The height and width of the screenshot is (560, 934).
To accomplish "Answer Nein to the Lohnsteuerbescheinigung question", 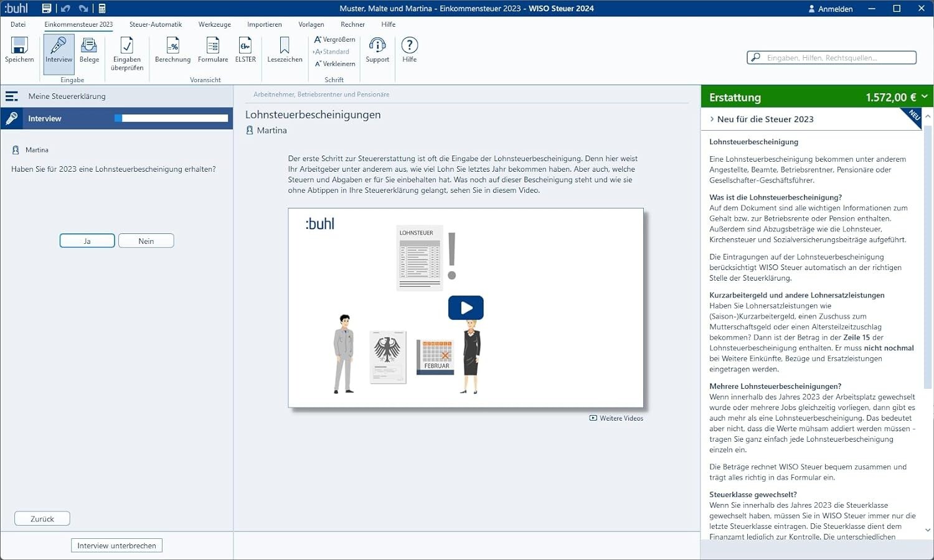I will point(146,241).
